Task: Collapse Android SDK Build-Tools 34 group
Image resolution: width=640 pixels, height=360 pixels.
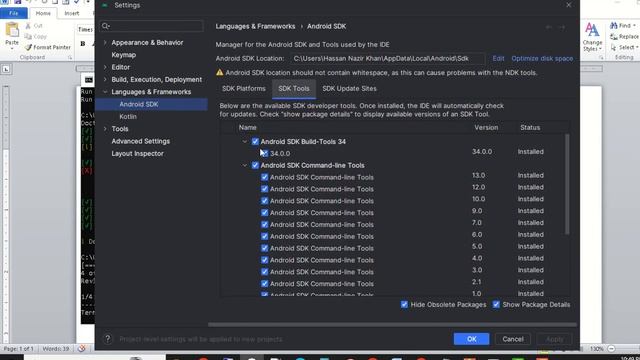Action: point(245,142)
